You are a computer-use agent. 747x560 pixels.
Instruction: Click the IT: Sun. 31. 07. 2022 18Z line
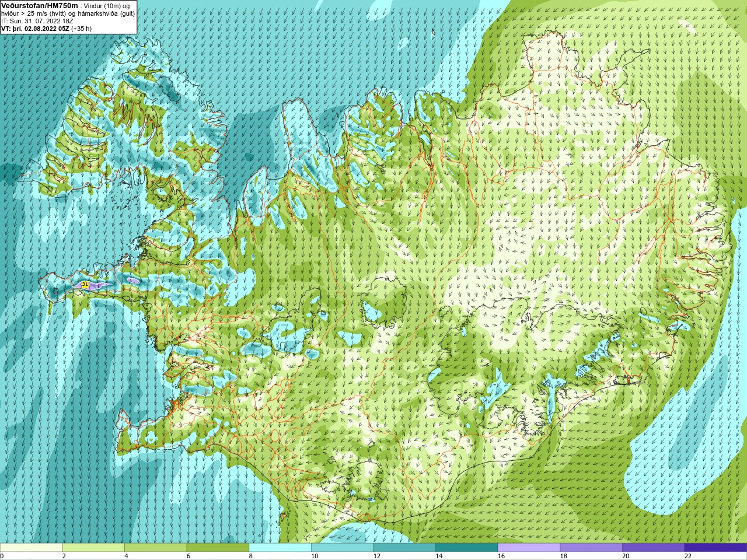tap(37, 21)
